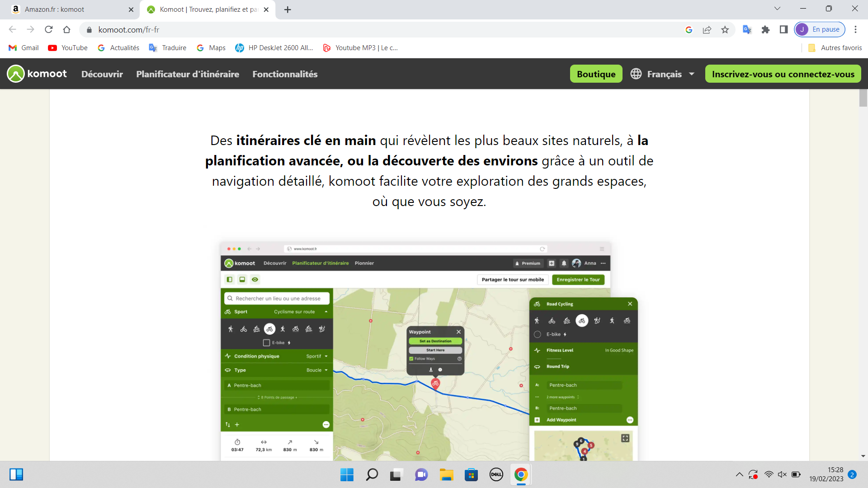Open the Chrome extensions puzzle icon
The width and height of the screenshot is (868, 488).
click(765, 30)
